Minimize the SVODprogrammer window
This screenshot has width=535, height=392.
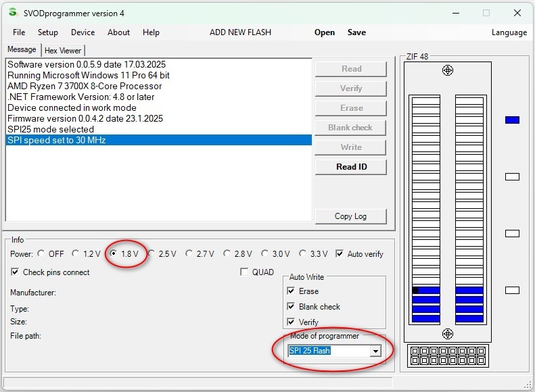point(455,14)
